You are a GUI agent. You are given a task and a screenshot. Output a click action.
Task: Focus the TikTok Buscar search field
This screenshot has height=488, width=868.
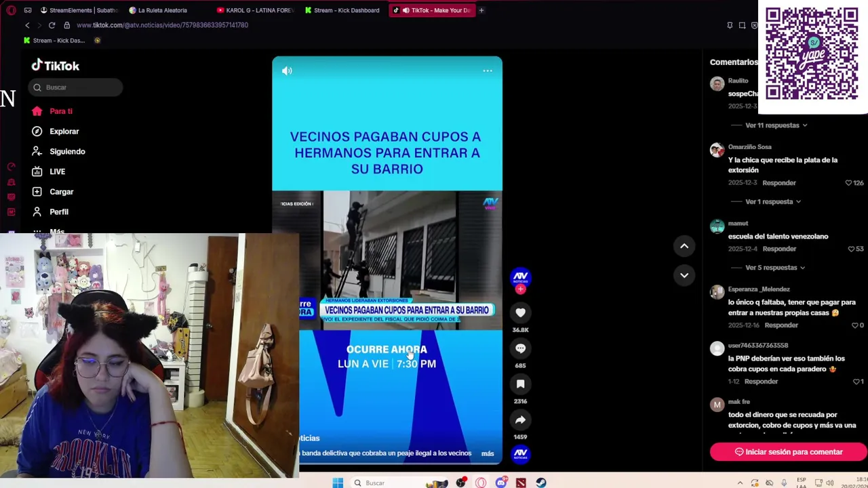click(76, 87)
